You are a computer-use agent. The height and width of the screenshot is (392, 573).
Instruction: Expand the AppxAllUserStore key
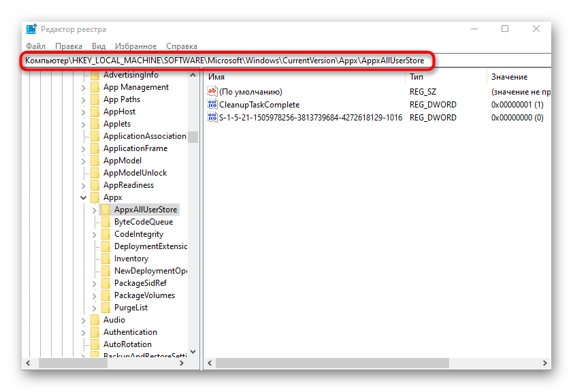(95, 210)
